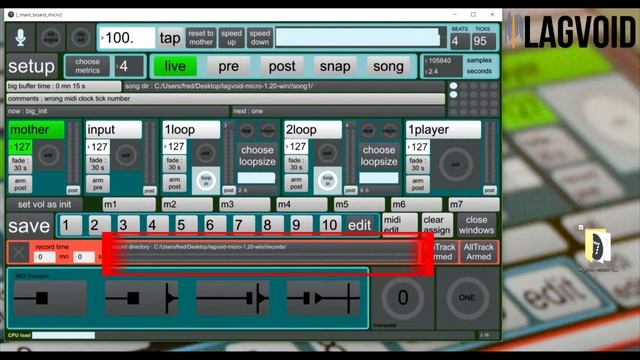Click the first MIDI transport stop icon

(51, 298)
